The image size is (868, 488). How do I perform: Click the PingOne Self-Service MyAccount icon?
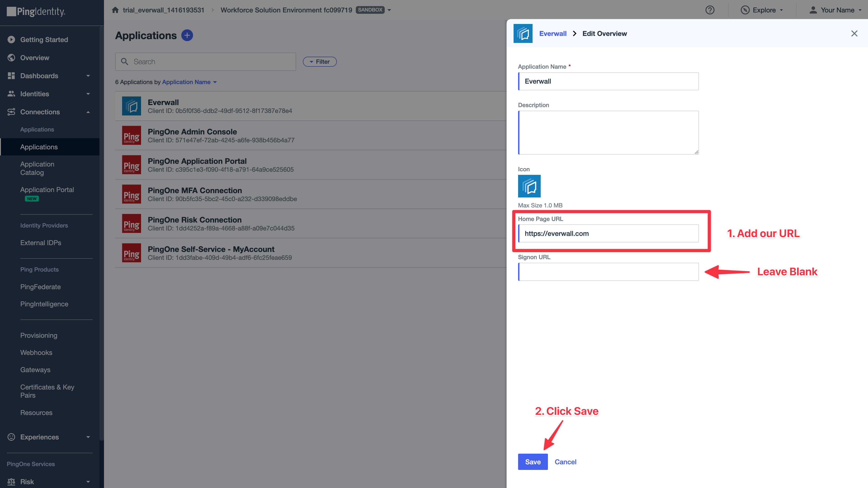point(131,253)
